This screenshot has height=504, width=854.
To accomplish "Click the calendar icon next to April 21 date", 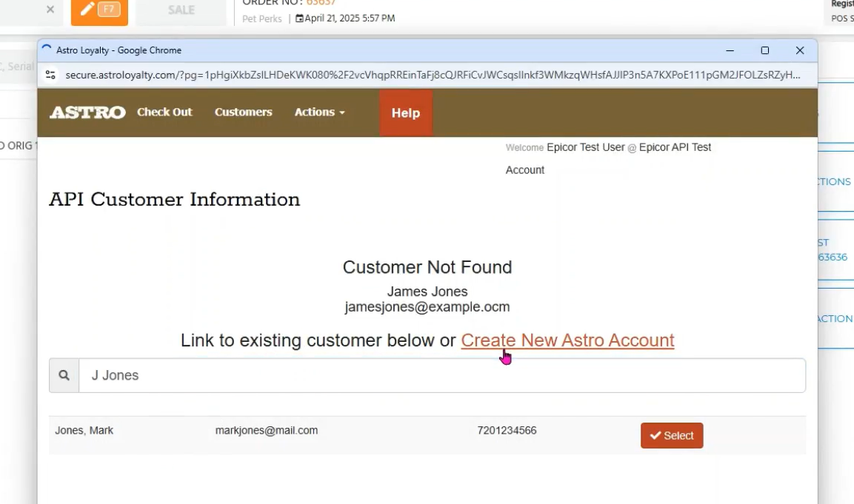I will [x=299, y=19].
